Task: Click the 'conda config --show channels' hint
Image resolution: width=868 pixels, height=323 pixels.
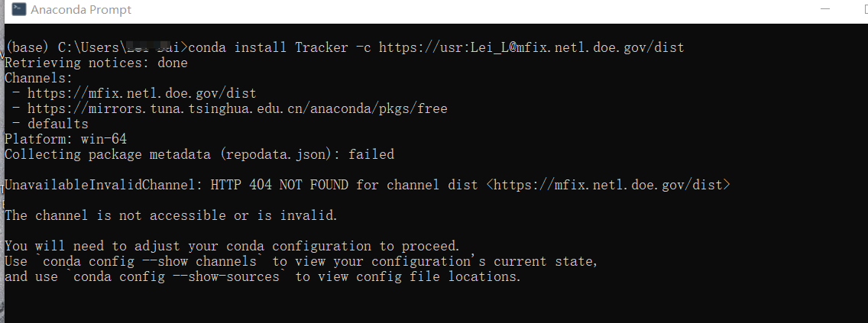Action: [x=150, y=261]
